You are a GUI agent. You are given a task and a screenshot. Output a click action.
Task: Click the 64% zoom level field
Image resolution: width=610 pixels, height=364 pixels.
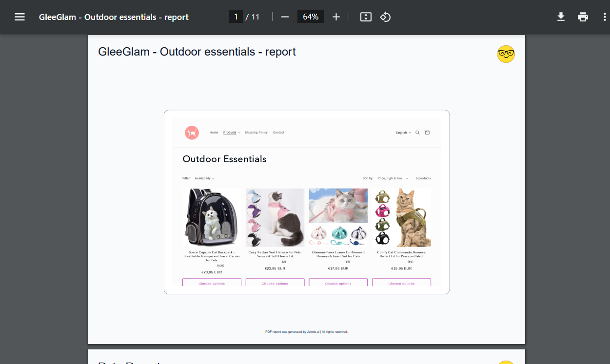point(311,17)
